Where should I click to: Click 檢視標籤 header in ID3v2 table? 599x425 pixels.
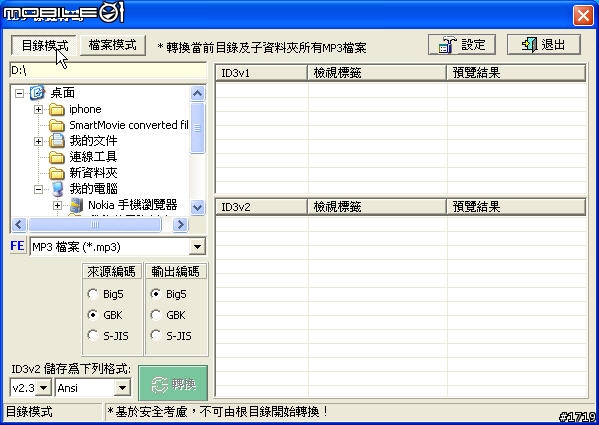point(377,207)
